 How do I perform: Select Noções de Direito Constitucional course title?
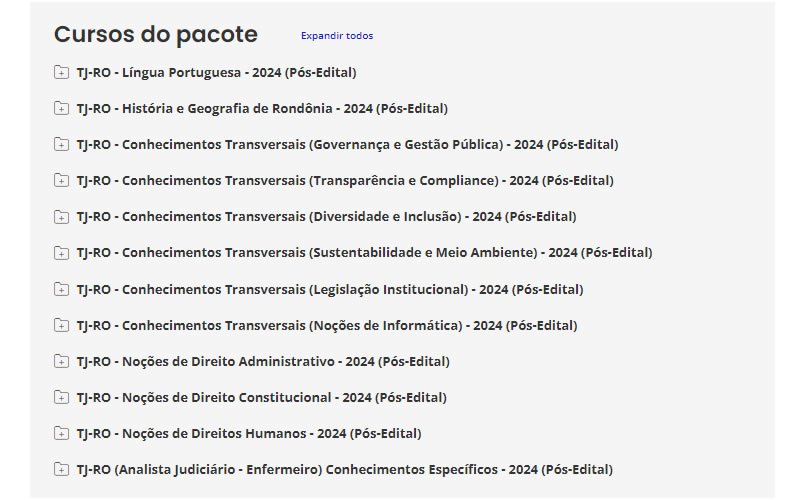(261, 397)
